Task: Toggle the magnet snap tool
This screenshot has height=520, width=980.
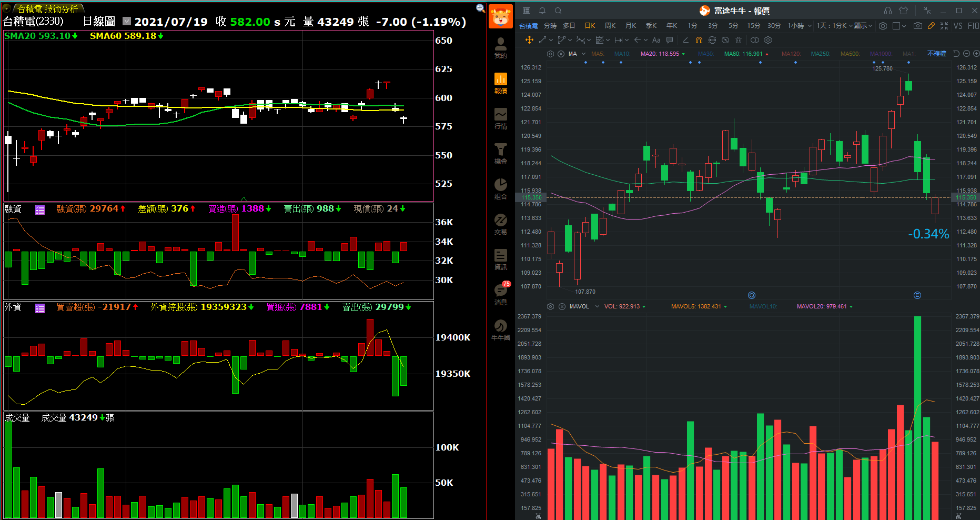Action: pyautogui.click(x=699, y=40)
